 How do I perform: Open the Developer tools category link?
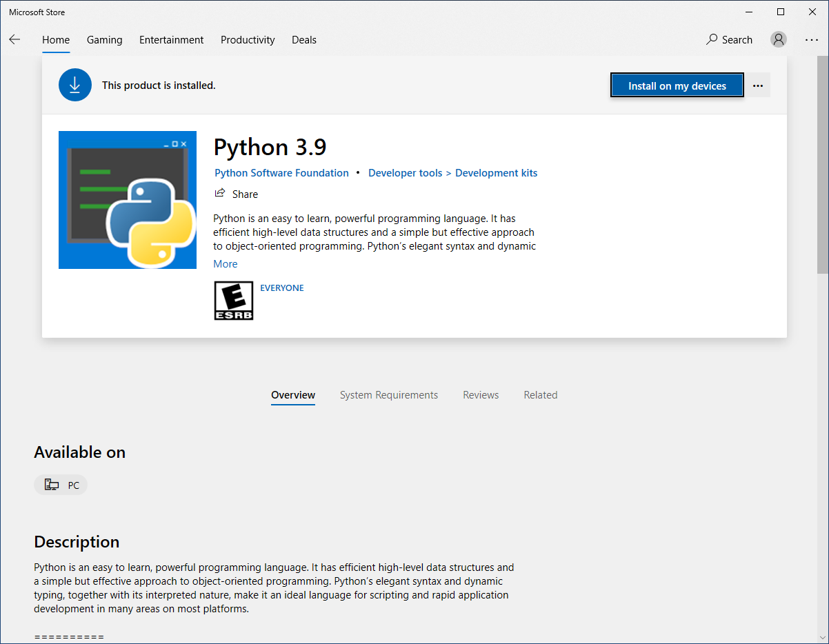(406, 173)
